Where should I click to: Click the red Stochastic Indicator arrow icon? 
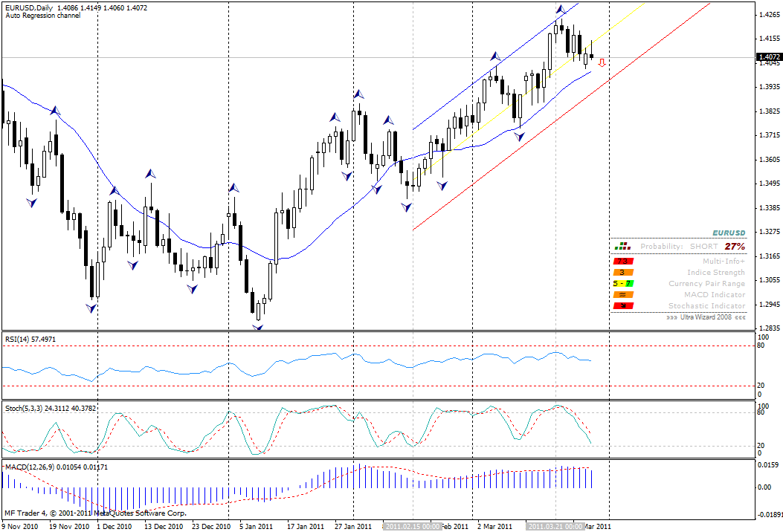click(622, 305)
